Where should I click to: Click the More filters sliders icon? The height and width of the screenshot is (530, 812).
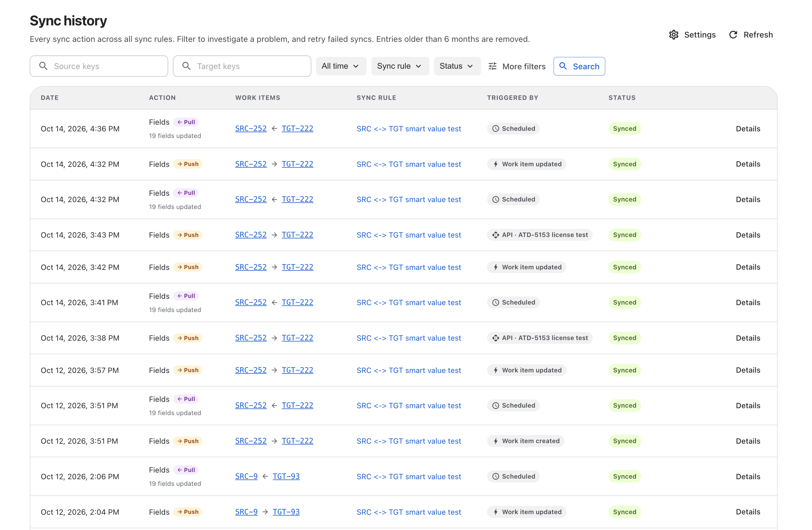click(x=492, y=66)
